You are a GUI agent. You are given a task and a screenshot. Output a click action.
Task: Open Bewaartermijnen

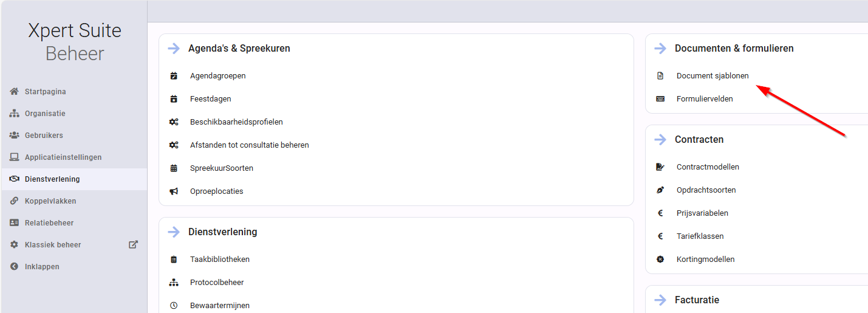pos(220,306)
